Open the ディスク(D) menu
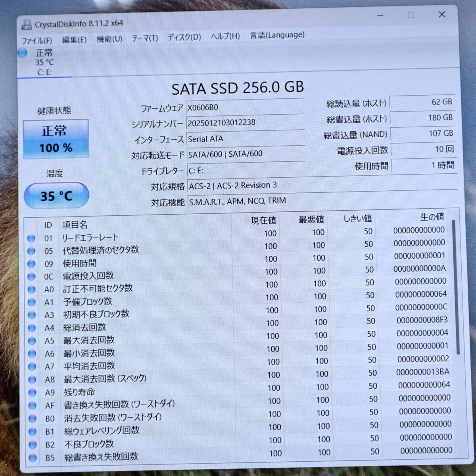 coord(184,37)
